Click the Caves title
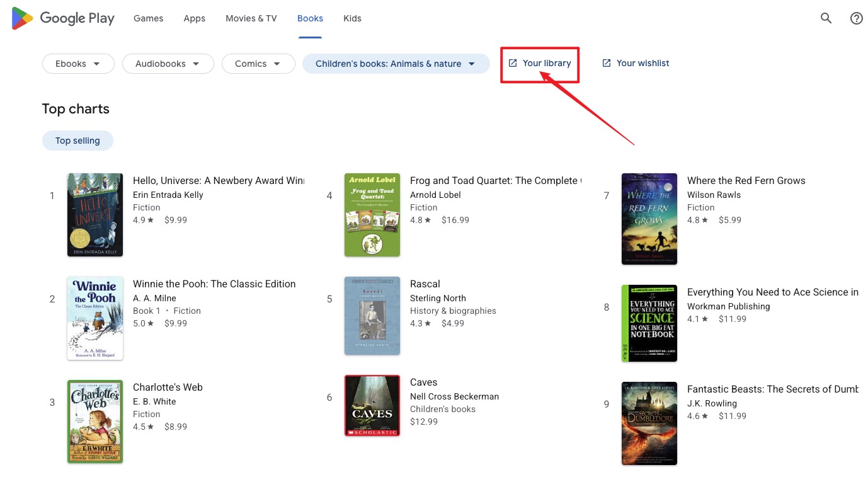The height and width of the screenshot is (477, 868). pos(423,382)
